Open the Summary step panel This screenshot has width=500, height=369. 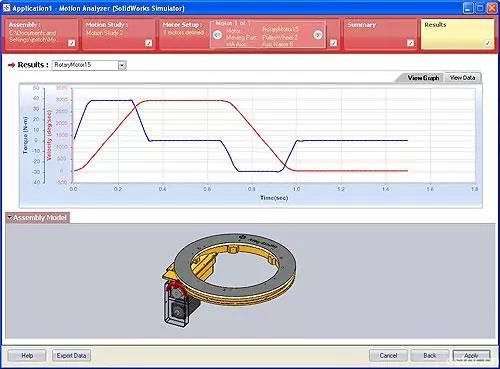click(380, 34)
